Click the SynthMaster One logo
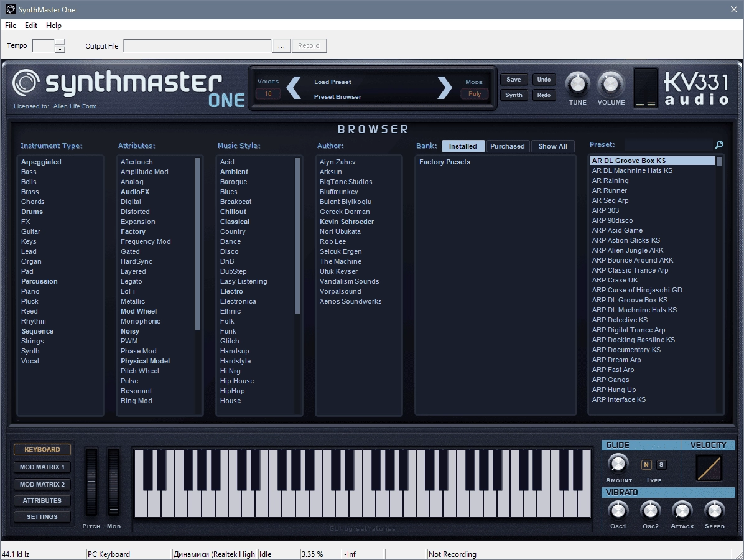Image resolution: width=744 pixels, height=560 pixels. pos(129,88)
